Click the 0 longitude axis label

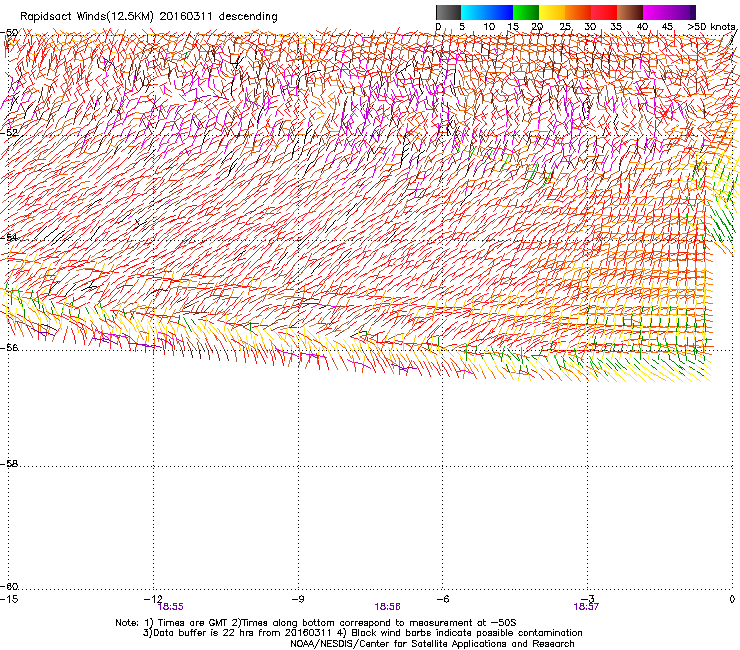click(732, 599)
